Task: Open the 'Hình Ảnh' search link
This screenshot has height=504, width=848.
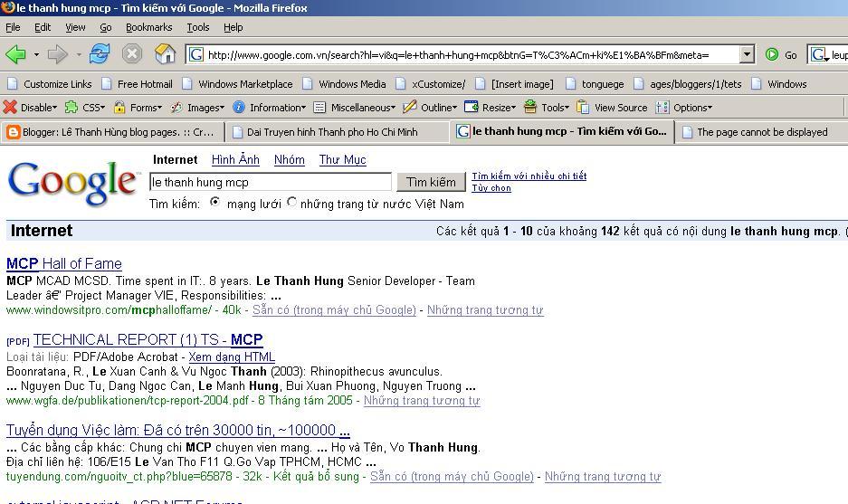Action: tap(235, 159)
